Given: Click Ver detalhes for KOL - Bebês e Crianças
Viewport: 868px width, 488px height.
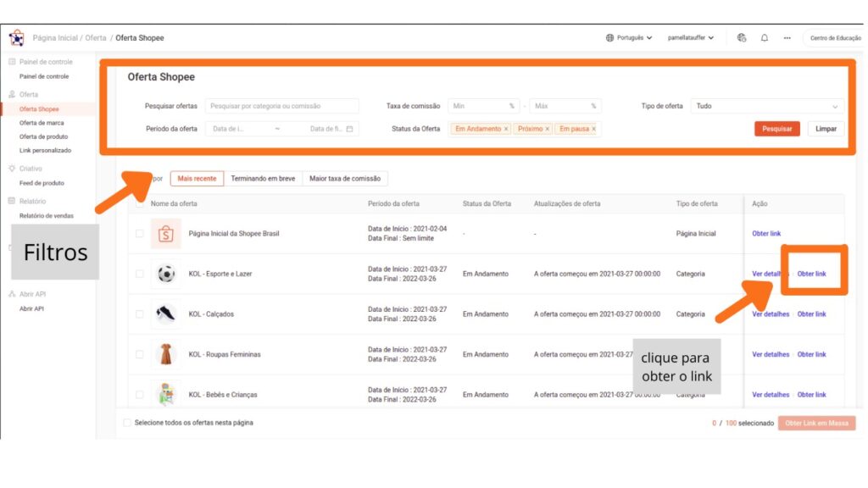Looking at the screenshot, I should pyautogui.click(x=771, y=395).
